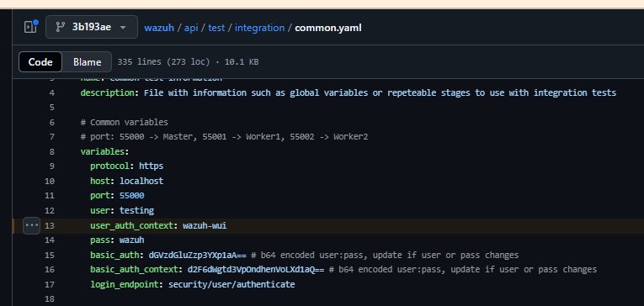Navigate to the integration folder breadcrumb
Image resolution: width=644 pixels, height=306 pixels.
click(259, 28)
